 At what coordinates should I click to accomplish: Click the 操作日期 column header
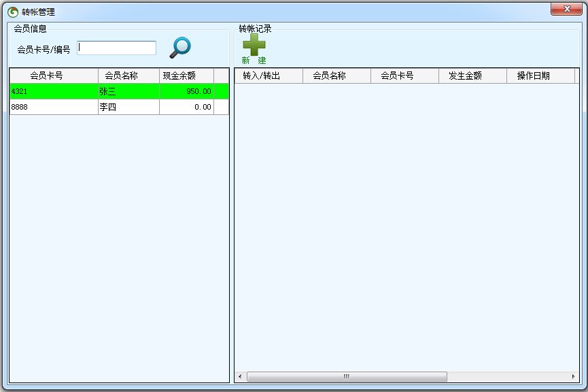540,76
